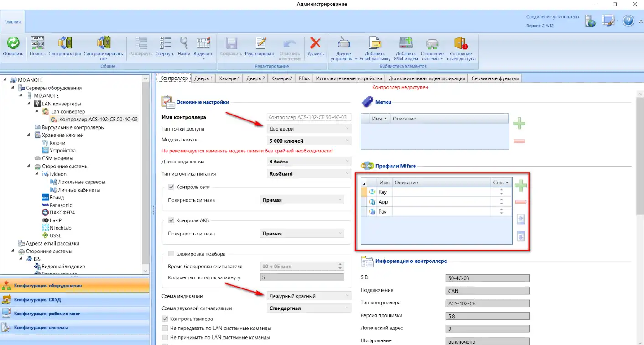Open the Модель памяти dropdown
Image resolution: width=644 pixels, height=345 pixels.
point(308,141)
